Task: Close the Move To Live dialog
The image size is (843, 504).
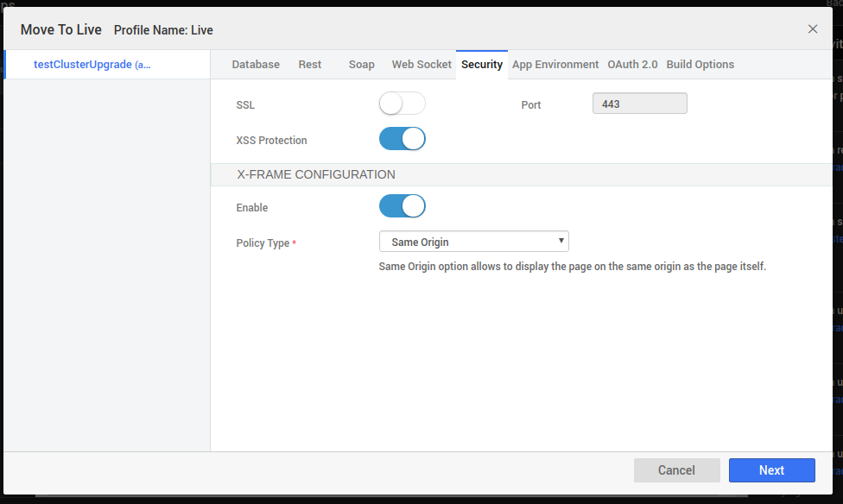Action: (812, 28)
